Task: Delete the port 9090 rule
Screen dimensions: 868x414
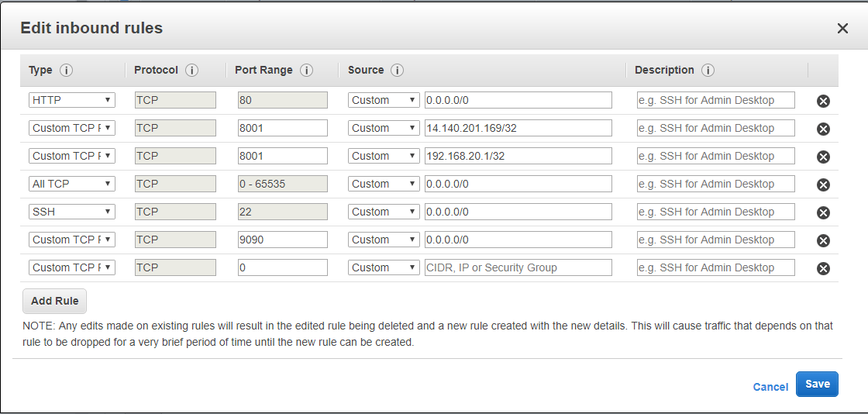Action: pyautogui.click(x=823, y=240)
